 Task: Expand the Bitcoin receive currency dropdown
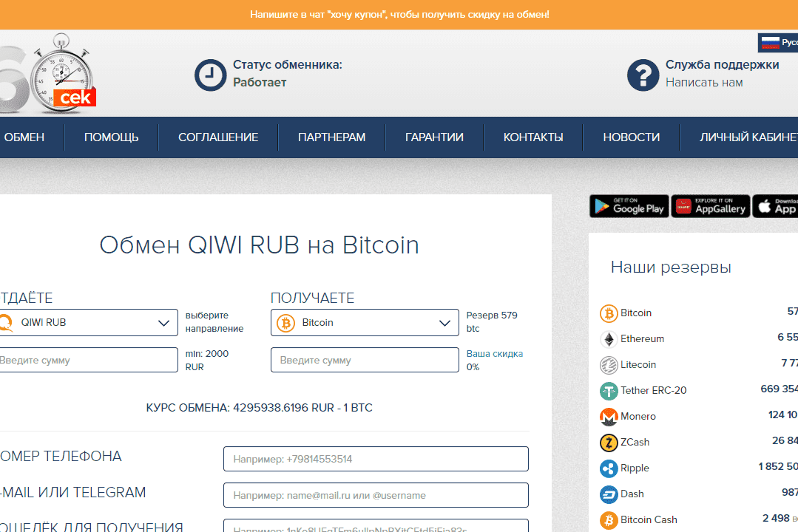[364, 323]
